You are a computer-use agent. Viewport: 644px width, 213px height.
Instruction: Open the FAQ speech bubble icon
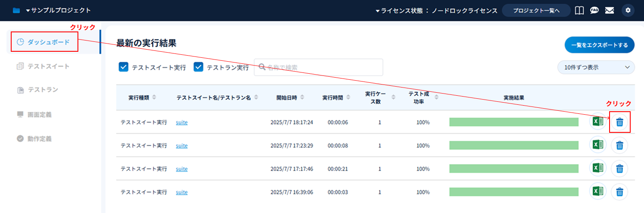(x=594, y=10)
